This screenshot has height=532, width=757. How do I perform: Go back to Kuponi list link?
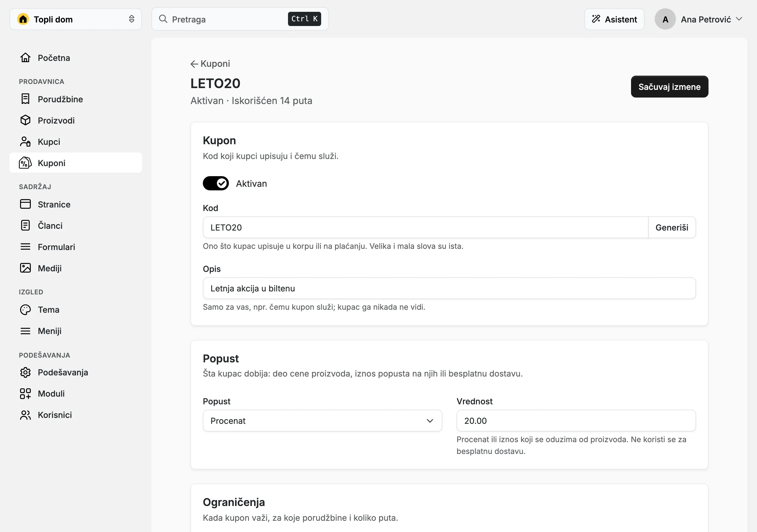pos(210,64)
